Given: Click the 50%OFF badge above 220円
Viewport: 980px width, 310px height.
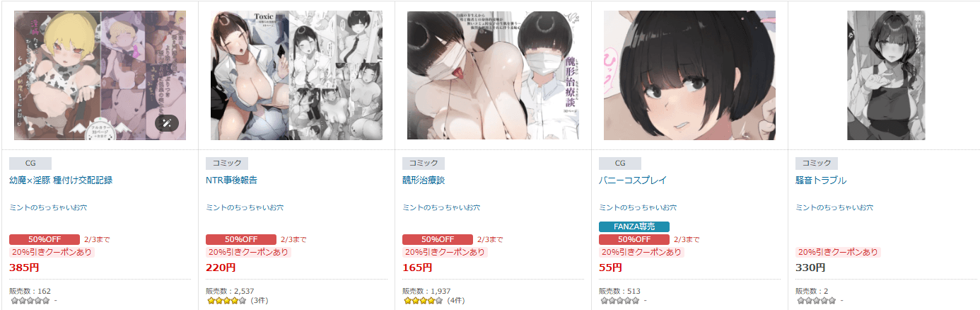Looking at the screenshot, I should [241, 239].
